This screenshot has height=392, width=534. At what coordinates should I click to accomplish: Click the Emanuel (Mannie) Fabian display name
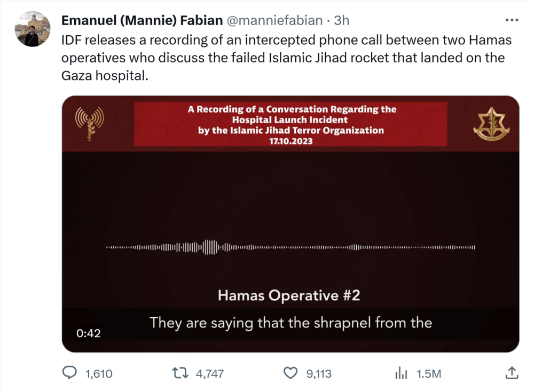pos(142,21)
